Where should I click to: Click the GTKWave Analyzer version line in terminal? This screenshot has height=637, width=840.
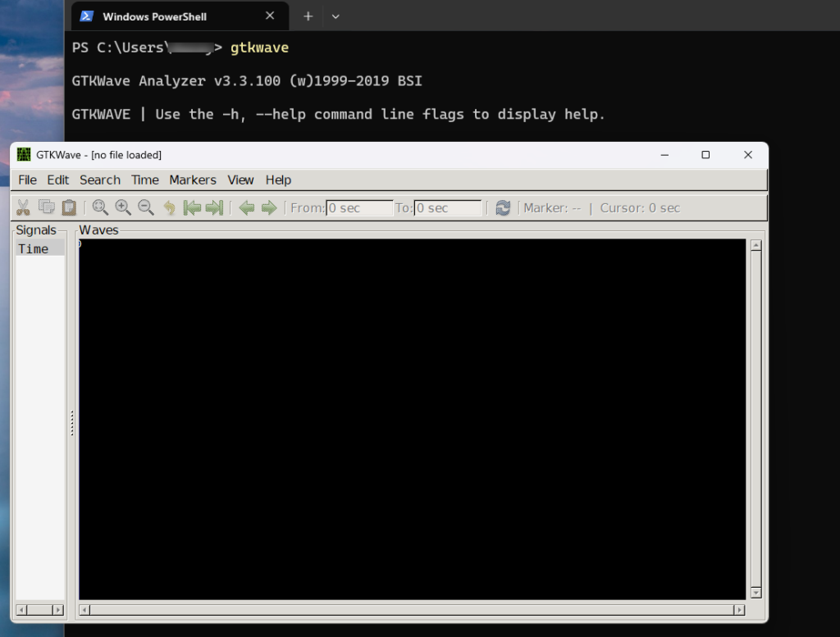point(247,81)
